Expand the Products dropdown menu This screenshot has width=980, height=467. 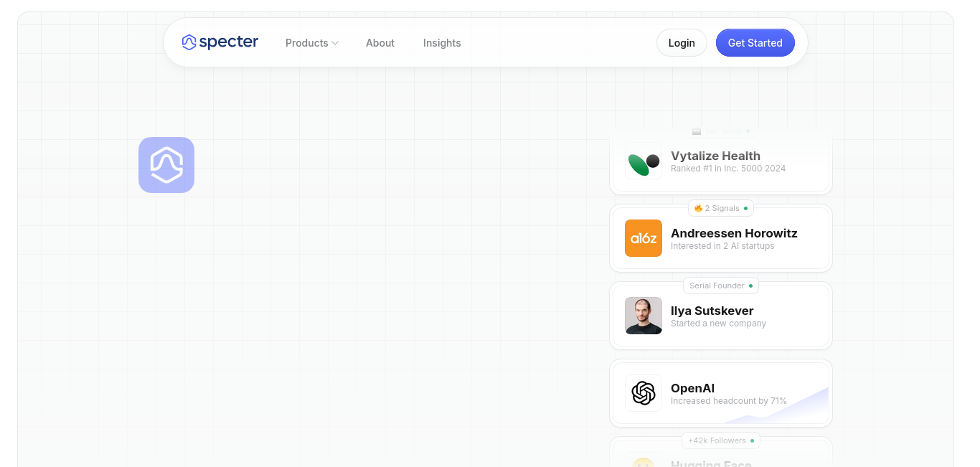[x=312, y=43]
